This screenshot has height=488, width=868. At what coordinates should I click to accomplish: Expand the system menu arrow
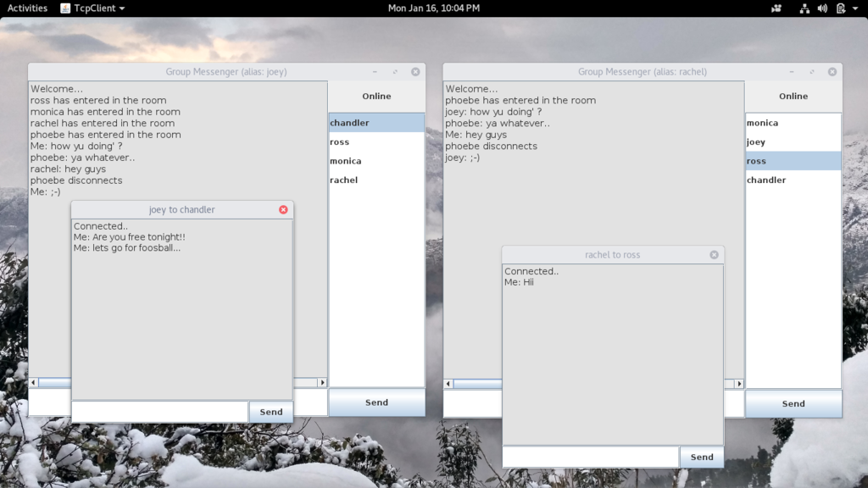point(855,8)
